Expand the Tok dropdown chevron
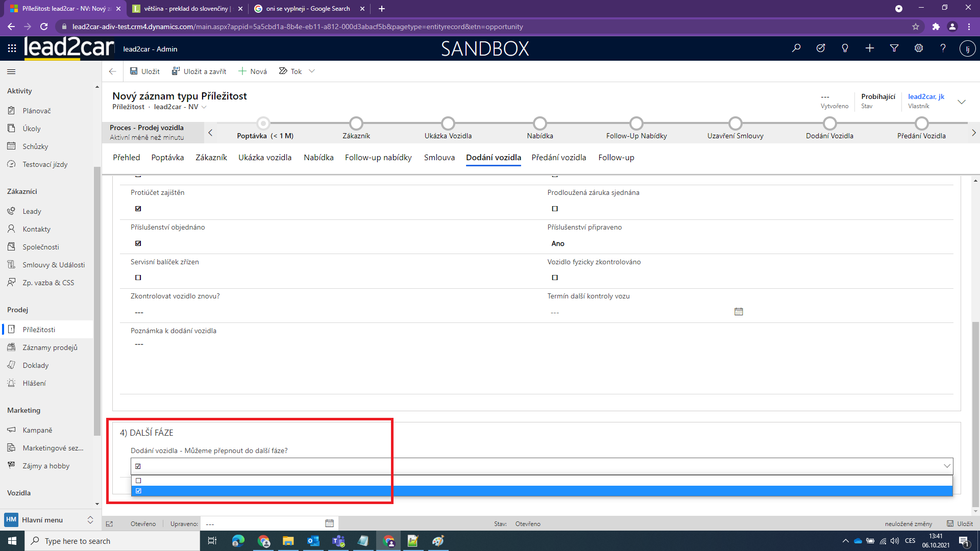Viewport: 980px width, 551px height. click(312, 71)
